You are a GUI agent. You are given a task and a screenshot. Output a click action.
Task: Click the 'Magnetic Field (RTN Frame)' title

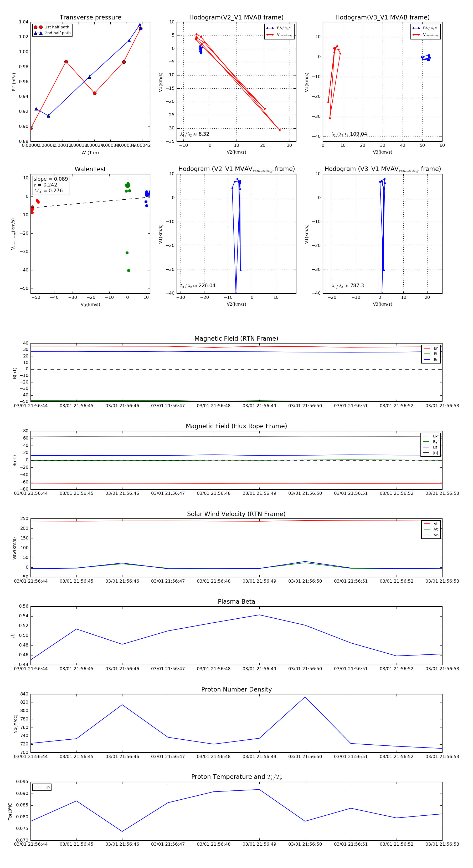pyautogui.click(x=236, y=339)
